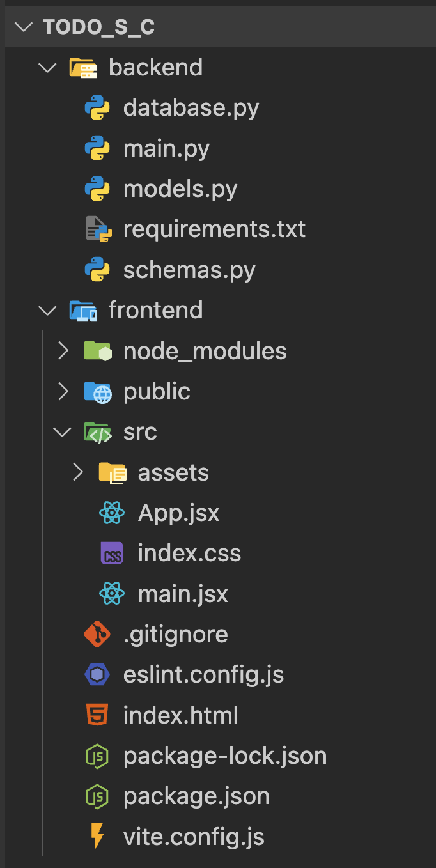Collapse the backend folder chevron
This screenshot has width=436, height=868.
pyautogui.click(x=48, y=68)
